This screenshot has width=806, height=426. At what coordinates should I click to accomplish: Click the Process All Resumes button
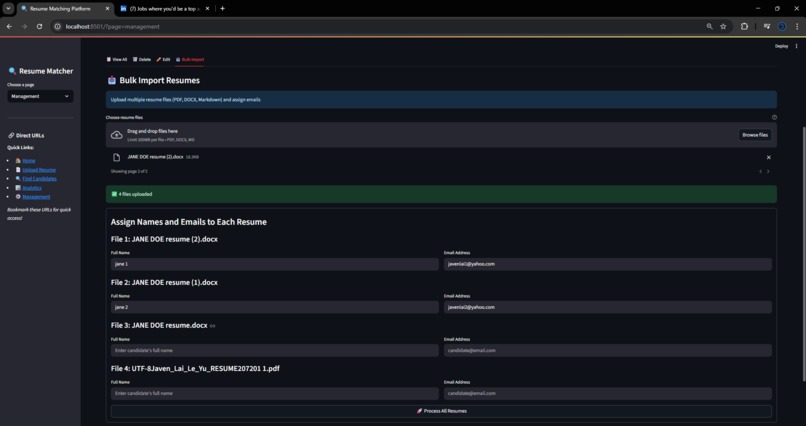pyautogui.click(x=441, y=411)
